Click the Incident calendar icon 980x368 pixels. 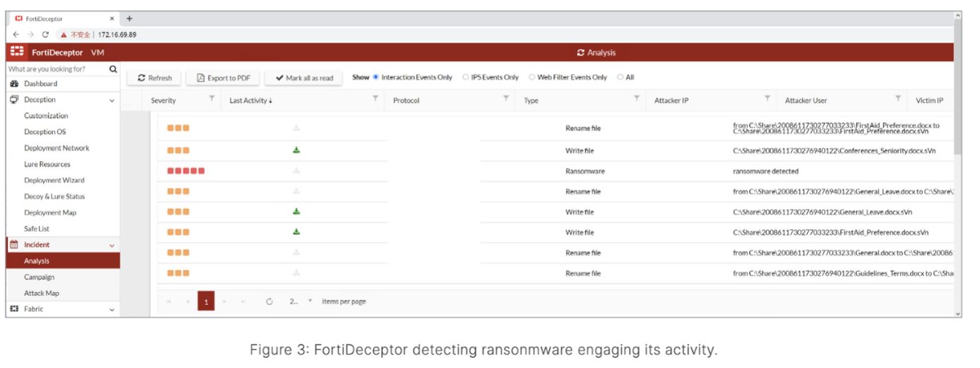(x=14, y=245)
